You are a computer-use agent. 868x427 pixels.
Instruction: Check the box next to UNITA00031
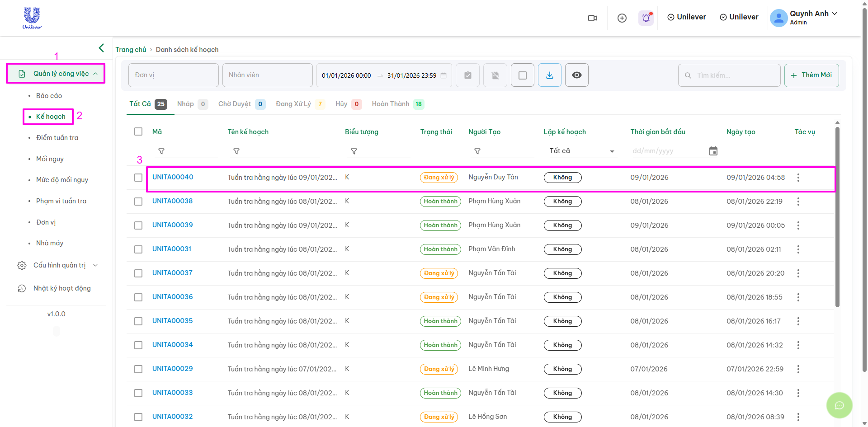pyautogui.click(x=138, y=249)
